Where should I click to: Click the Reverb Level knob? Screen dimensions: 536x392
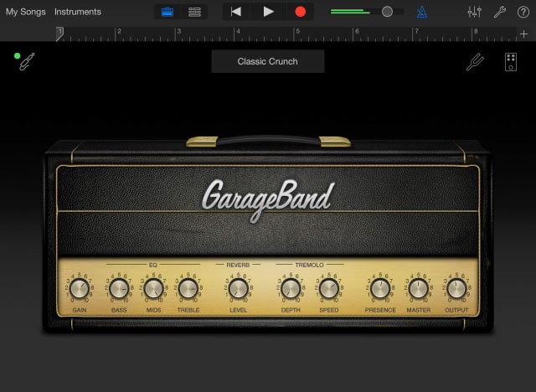(239, 289)
